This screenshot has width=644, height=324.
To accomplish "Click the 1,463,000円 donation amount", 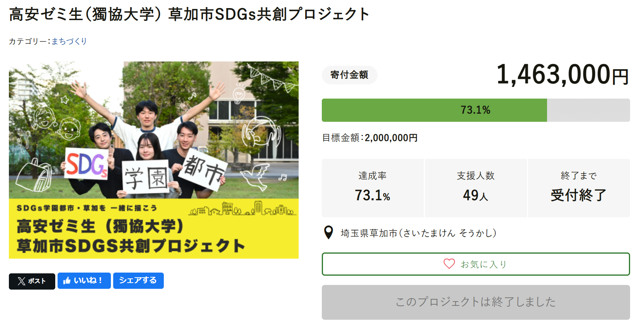I will 562,75.
